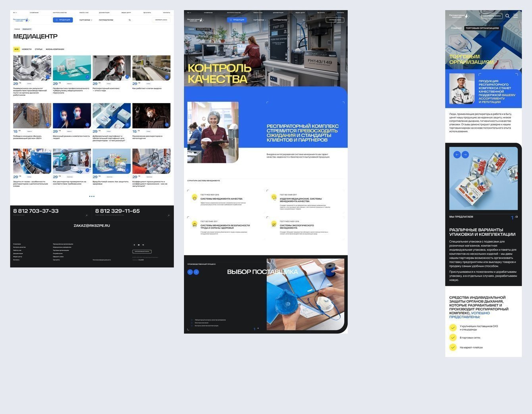
Task: Click the ISO 9001 quality management icon
Action: [x=195, y=197]
